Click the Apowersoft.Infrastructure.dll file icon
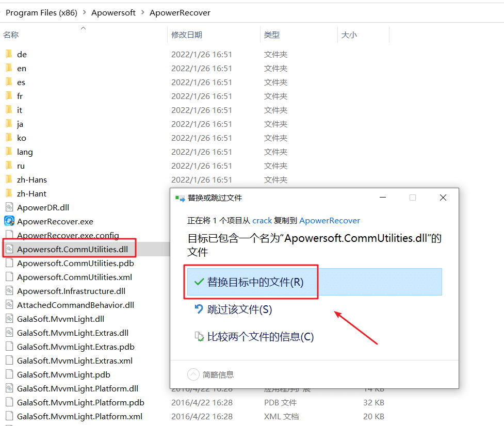The width and height of the screenshot is (504, 426). (x=9, y=291)
